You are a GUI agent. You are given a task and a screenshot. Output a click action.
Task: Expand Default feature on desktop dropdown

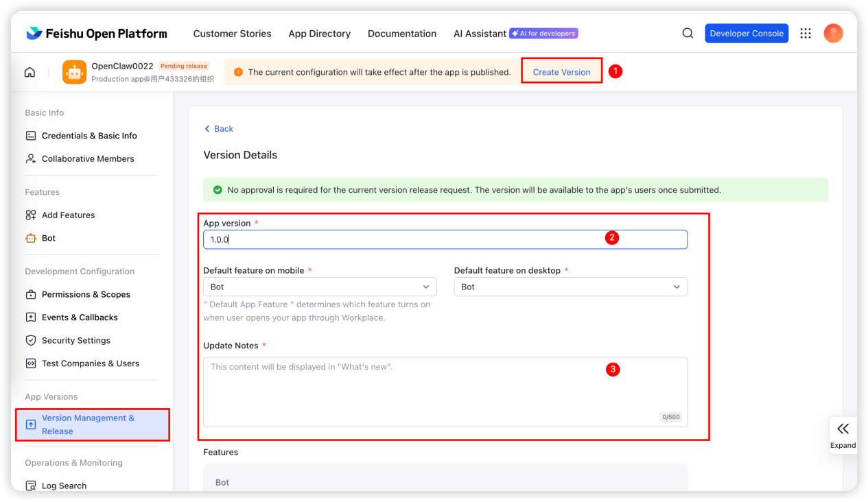click(570, 287)
